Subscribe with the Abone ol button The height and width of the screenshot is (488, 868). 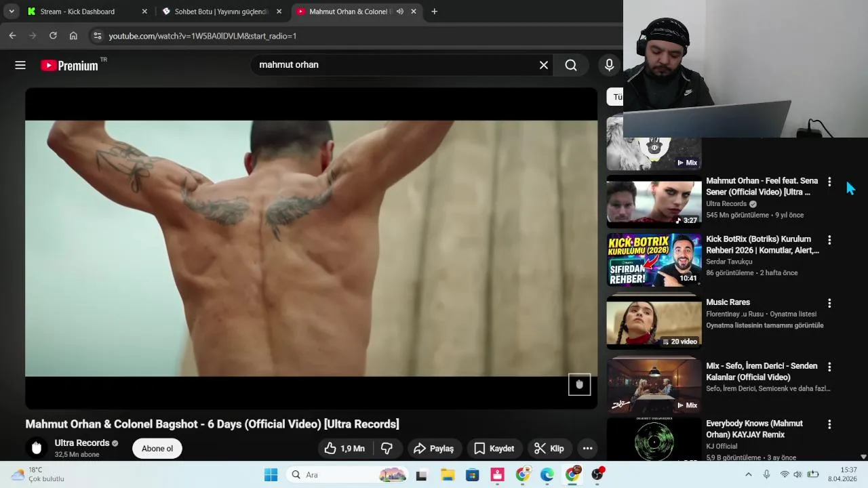[157, 448]
